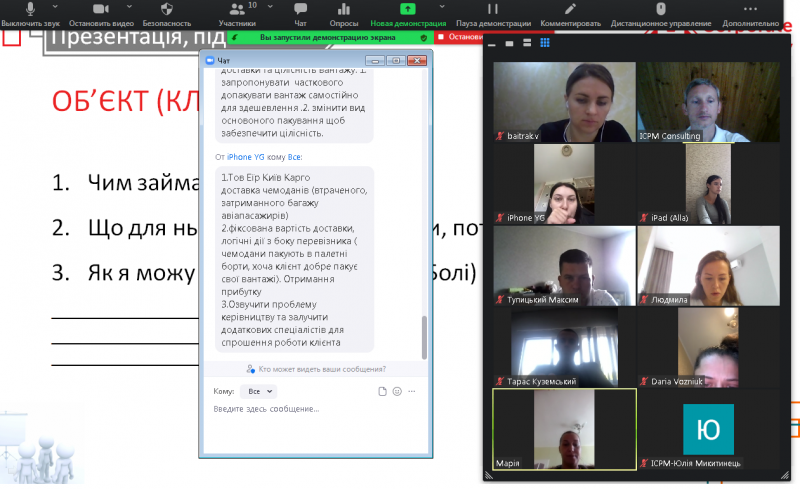Click chat message starting 1.Тов Еїр Київ Карго
The width and height of the screenshot is (800, 489).
294,260
